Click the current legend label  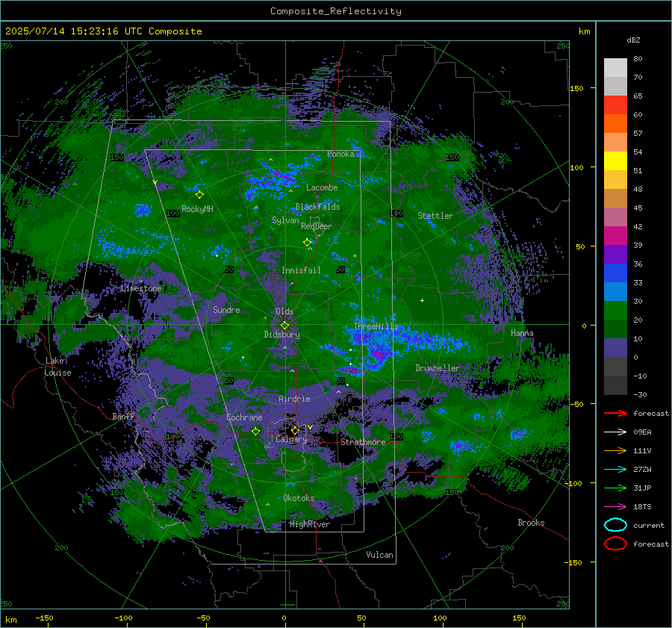(x=649, y=526)
